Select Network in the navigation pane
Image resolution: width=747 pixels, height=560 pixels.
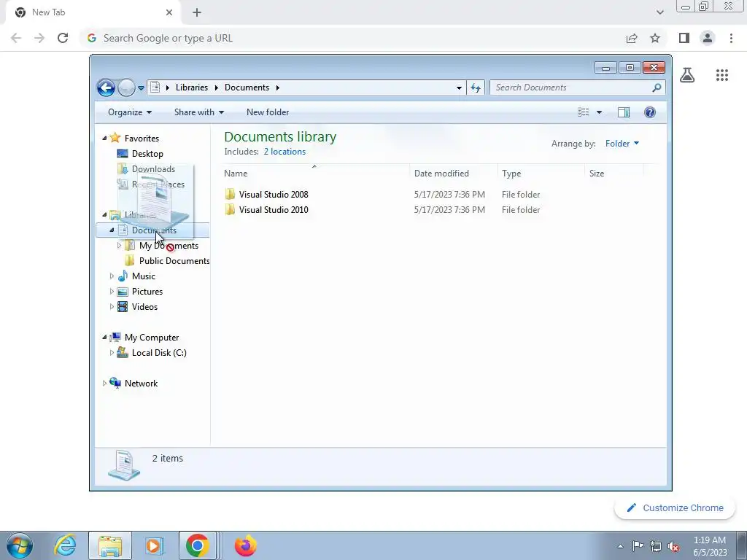(x=141, y=384)
